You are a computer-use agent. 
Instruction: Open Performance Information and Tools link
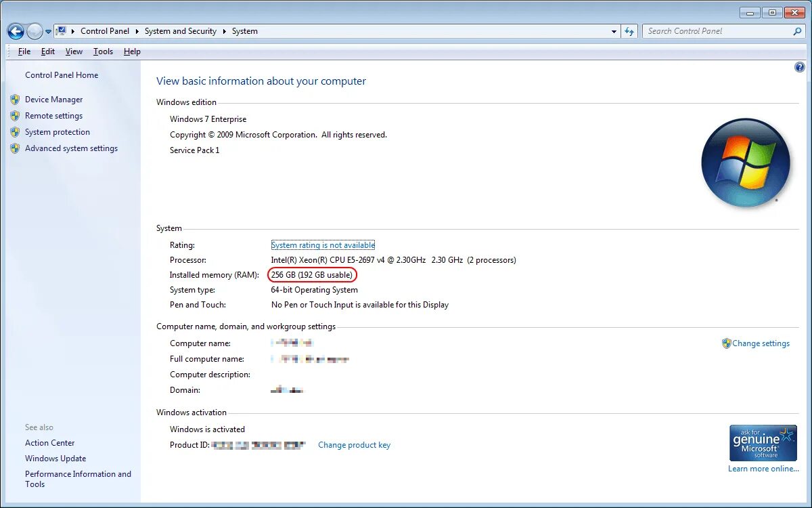point(78,479)
